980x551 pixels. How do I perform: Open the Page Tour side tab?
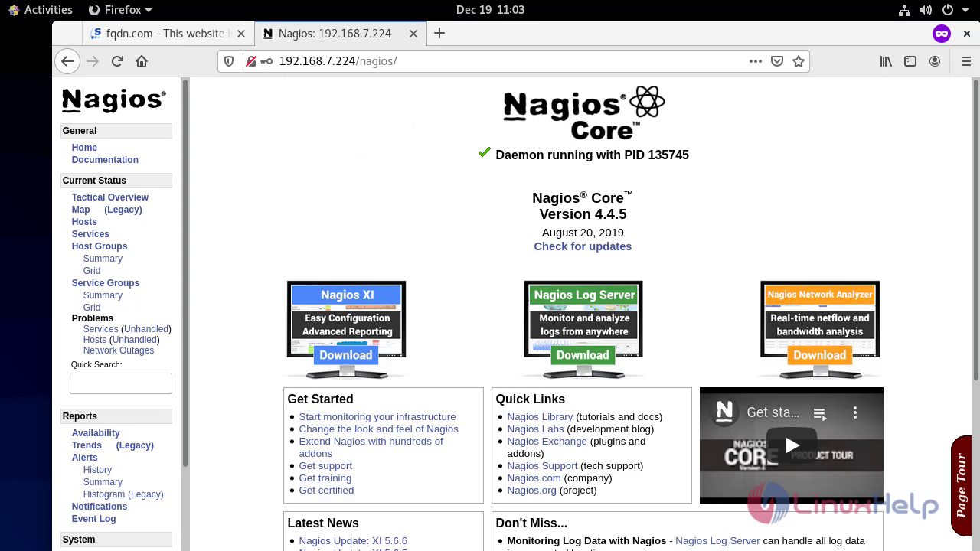tap(962, 485)
